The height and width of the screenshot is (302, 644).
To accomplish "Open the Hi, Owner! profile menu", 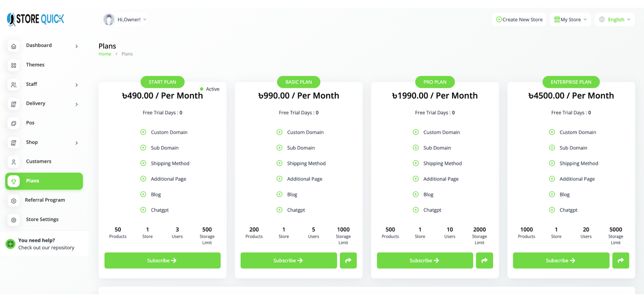I will pyautogui.click(x=125, y=19).
